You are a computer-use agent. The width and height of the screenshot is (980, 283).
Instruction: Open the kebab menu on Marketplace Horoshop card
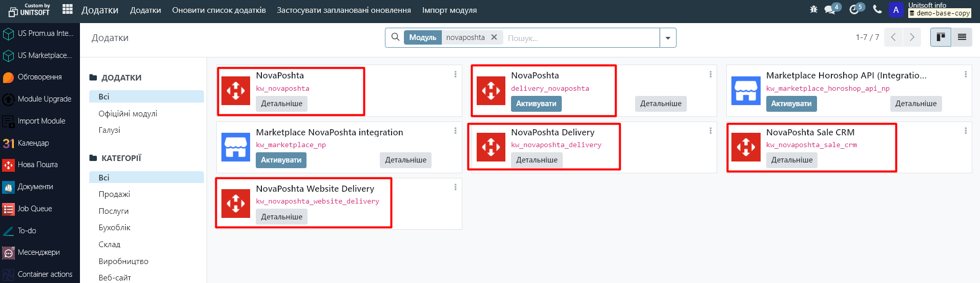966,75
